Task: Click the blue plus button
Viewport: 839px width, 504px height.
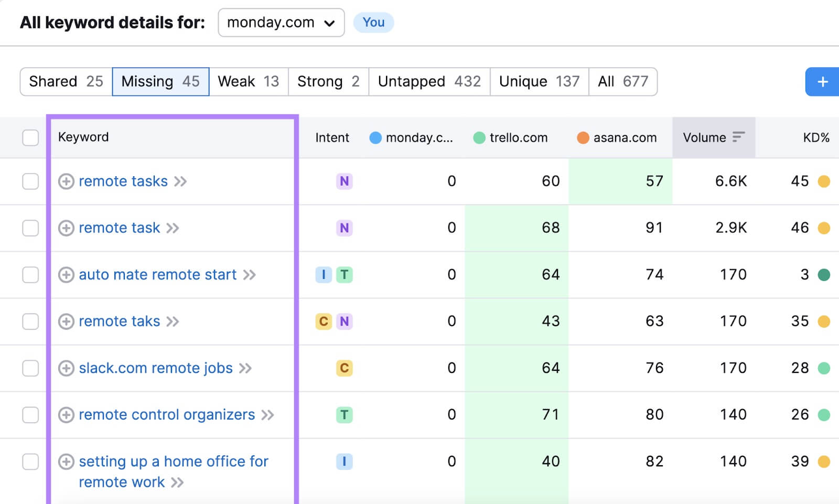Action: point(822,82)
